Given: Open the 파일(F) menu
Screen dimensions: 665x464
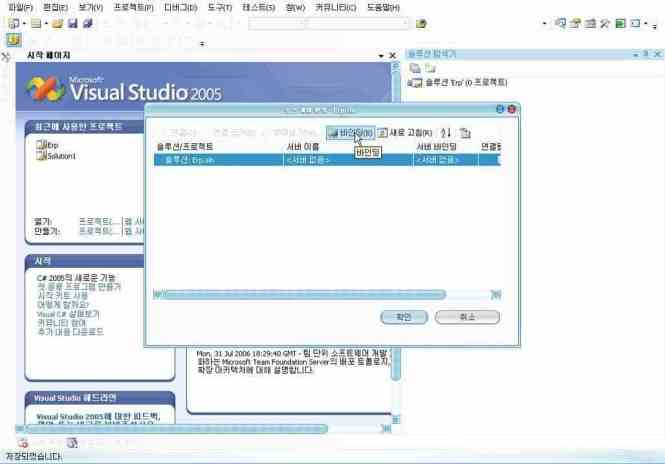Looking at the screenshot, I should [20, 8].
